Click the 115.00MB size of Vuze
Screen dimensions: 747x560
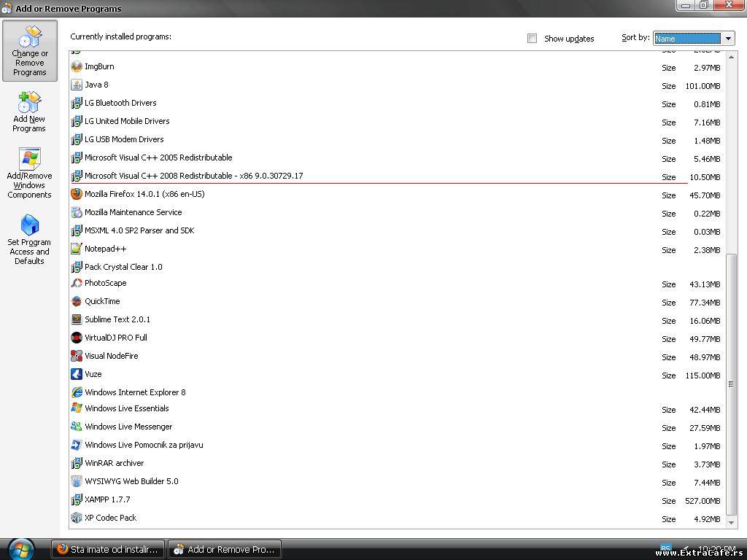[x=703, y=376]
